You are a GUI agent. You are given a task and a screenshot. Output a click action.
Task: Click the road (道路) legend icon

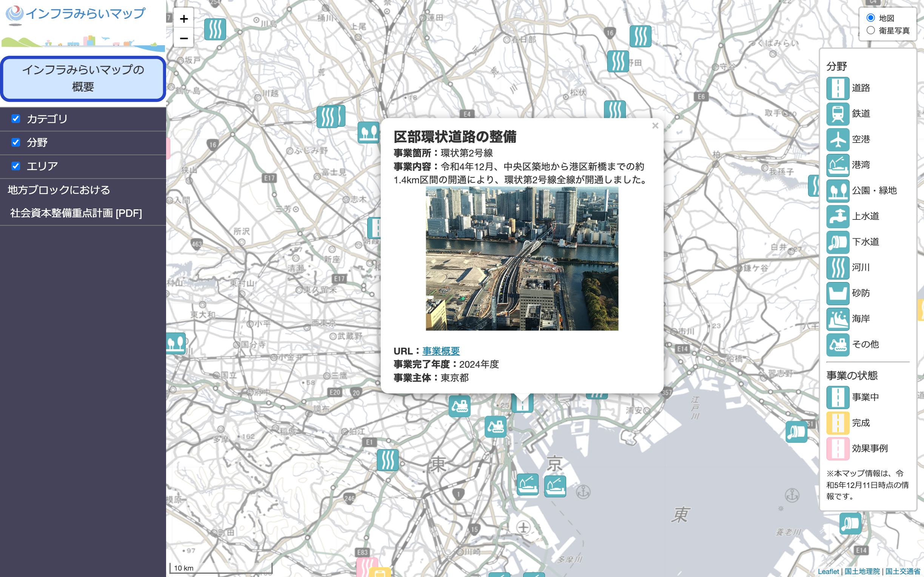click(x=837, y=88)
